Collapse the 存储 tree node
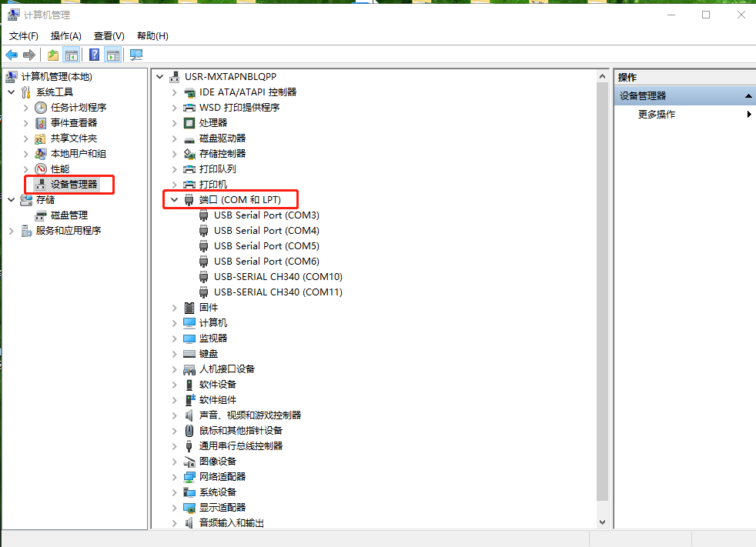Screen dimensions: 756x547 tap(11, 199)
